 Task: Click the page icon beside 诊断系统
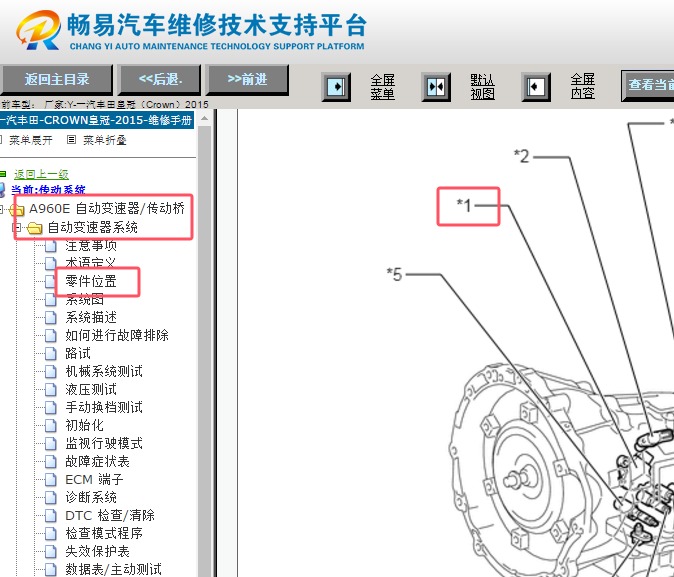pos(50,498)
